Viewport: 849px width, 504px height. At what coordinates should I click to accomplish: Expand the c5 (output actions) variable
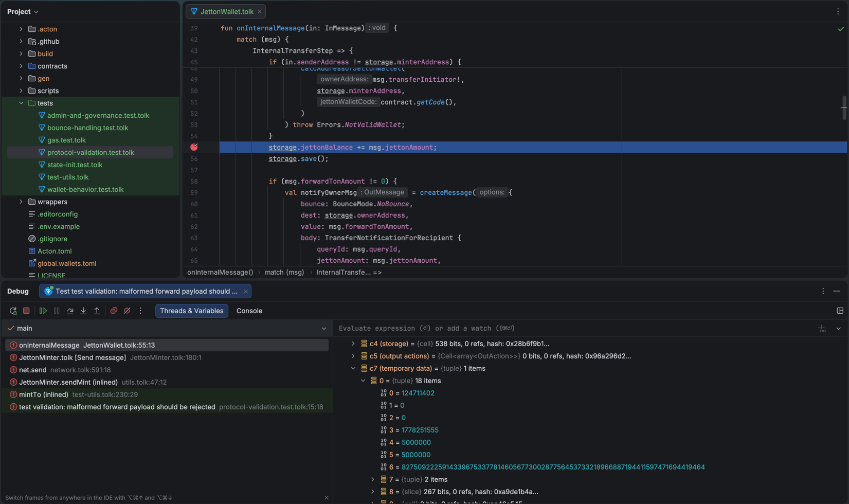tap(353, 356)
